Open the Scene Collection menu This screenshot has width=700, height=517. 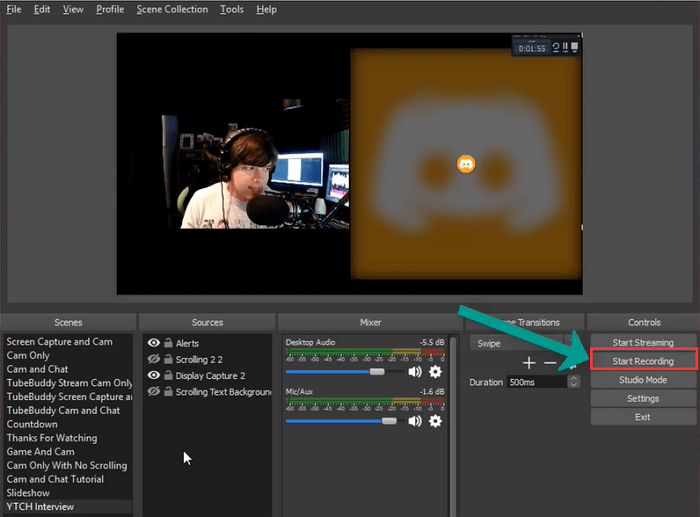[x=172, y=9]
